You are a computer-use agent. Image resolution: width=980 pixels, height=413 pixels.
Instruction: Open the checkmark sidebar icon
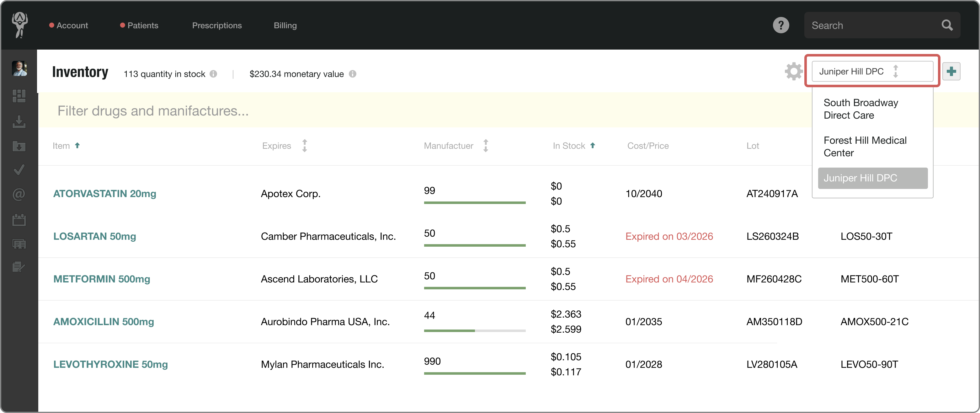point(19,169)
